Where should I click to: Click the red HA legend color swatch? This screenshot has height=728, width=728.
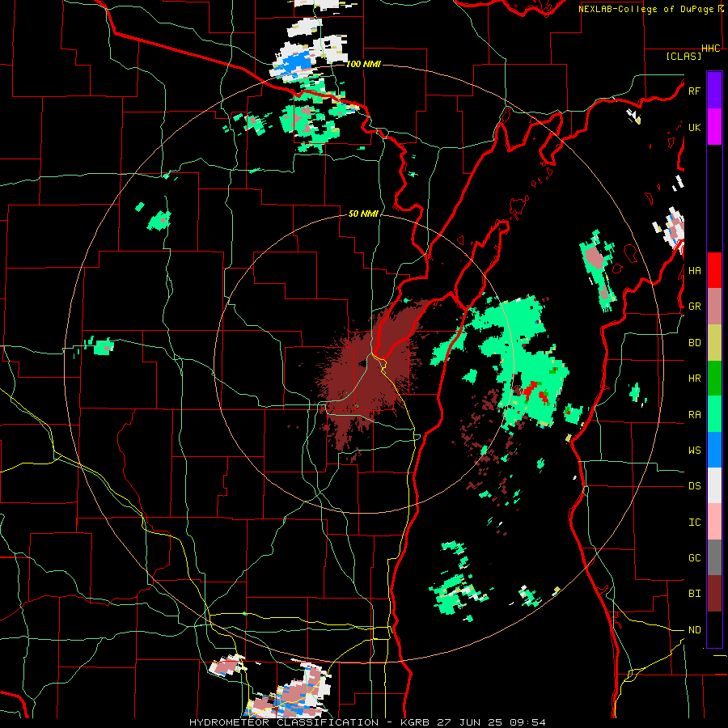click(x=714, y=270)
